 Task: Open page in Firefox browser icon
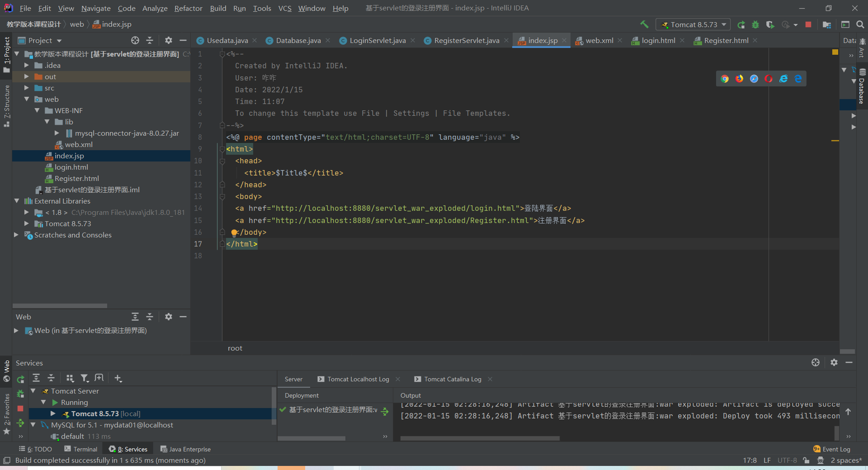click(x=740, y=79)
